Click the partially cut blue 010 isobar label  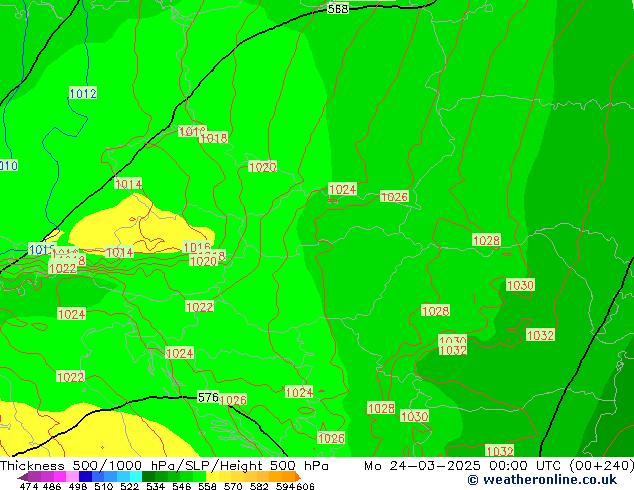click(x=8, y=165)
